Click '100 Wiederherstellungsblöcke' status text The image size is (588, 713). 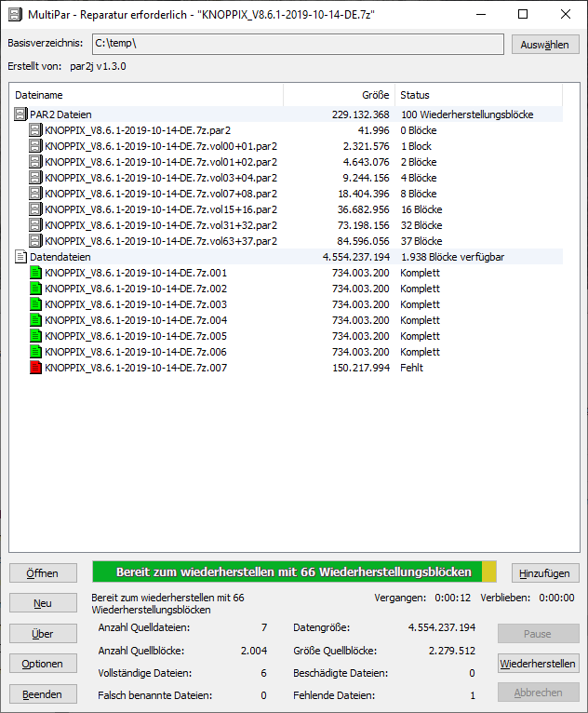tap(467, 114)
